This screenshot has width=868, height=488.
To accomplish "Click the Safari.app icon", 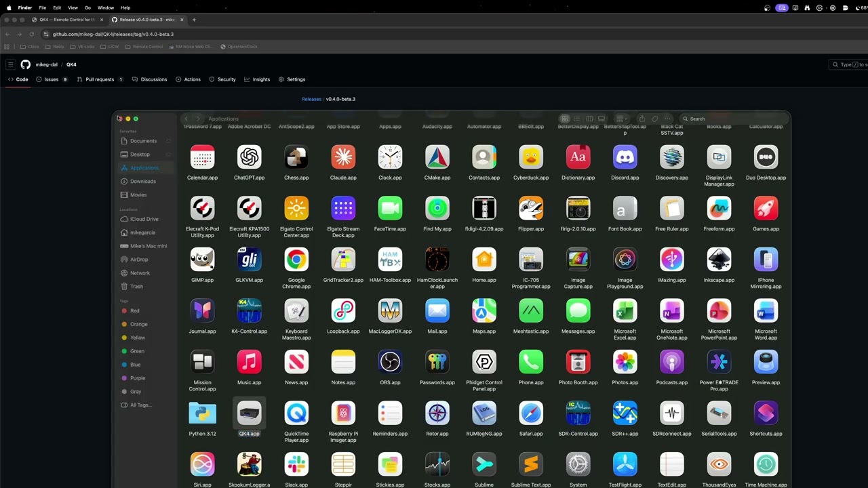I will point(531,413).
